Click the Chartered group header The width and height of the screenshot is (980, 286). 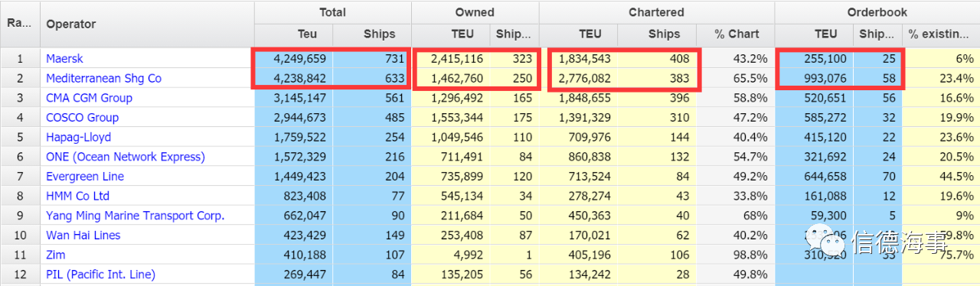pos(656,12)
